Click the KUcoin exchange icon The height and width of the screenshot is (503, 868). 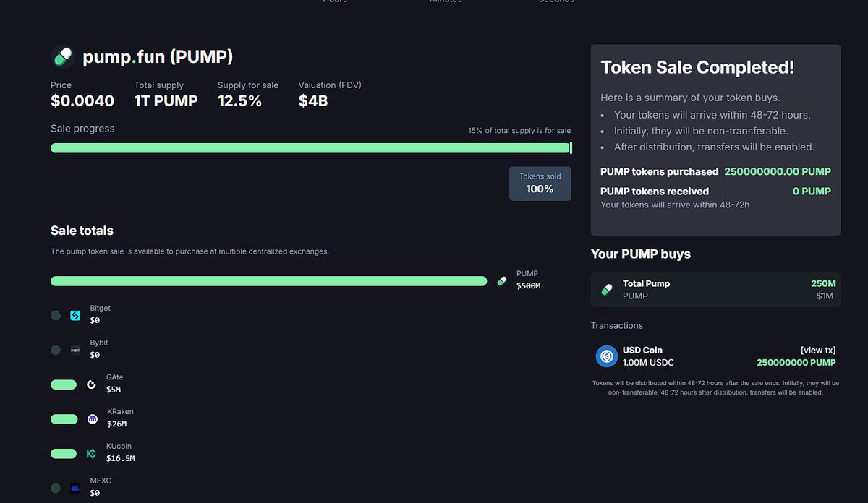coord(92,453)
